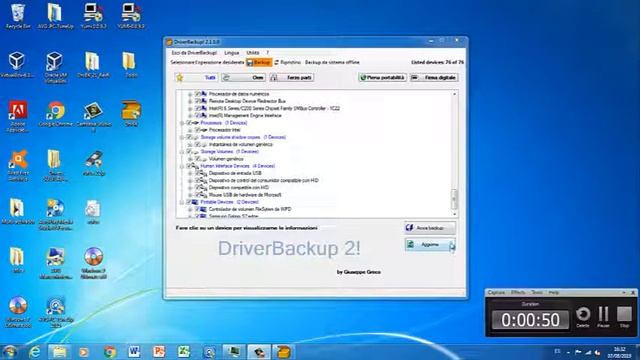Open the avast Free Antivirus desktop icon

pos(18,165)
